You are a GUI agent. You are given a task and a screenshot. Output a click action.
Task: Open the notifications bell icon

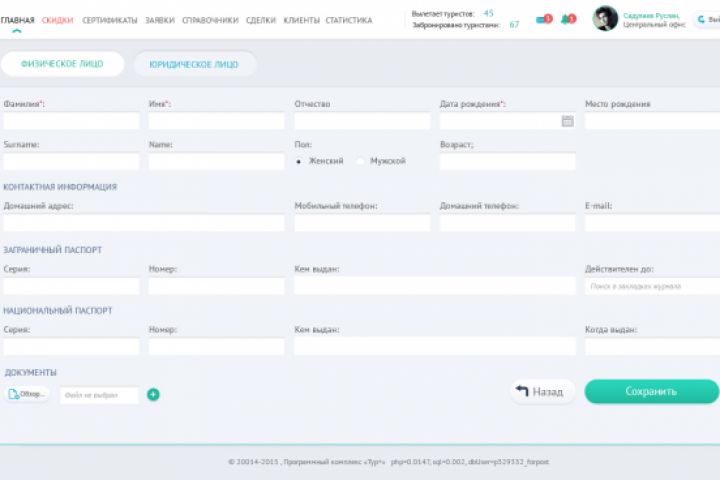(568, 19)
